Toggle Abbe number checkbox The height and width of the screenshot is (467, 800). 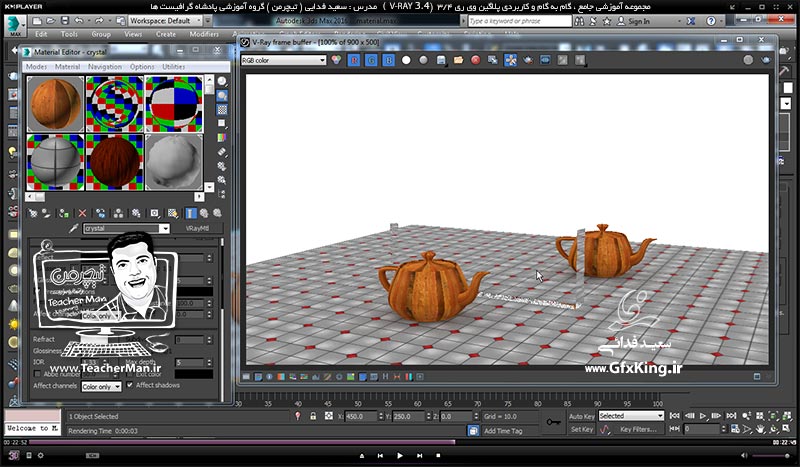(37, 374)
